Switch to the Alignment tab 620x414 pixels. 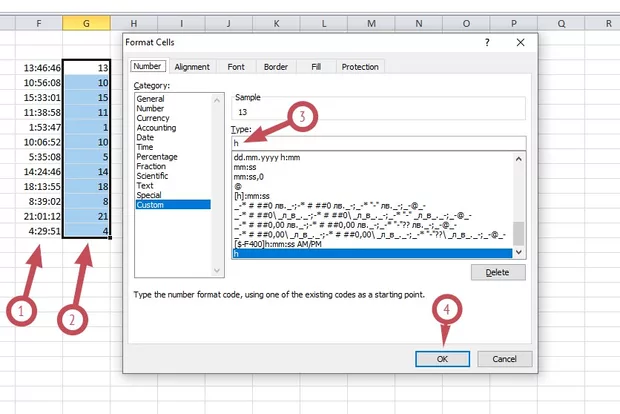192,67
